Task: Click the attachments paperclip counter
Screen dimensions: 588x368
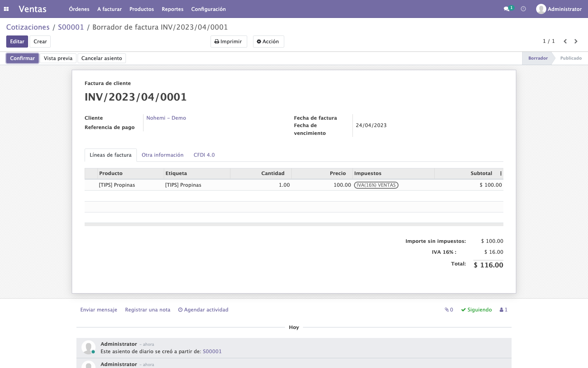Action: click(449, 310)
